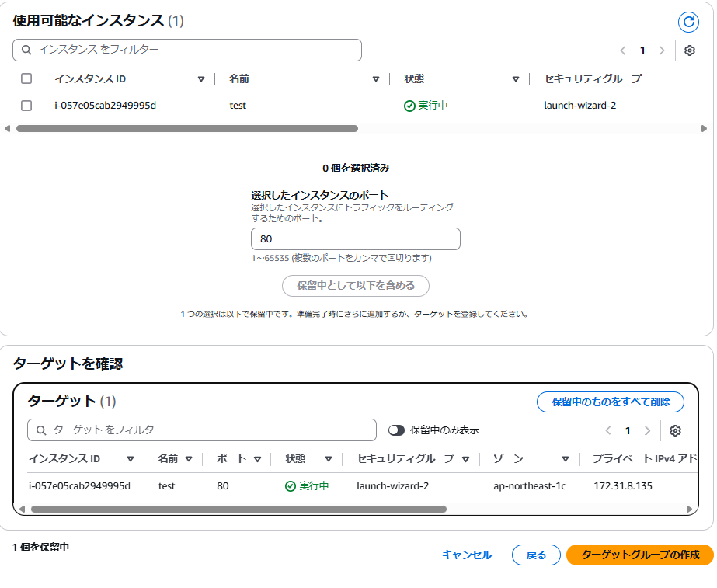
Task: Go to previous page of available instances
Action: (x=623, y=50)
